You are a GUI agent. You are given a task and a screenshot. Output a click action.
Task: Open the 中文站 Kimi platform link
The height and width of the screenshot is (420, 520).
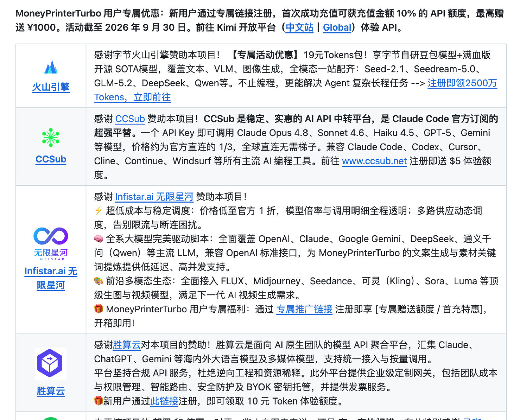(299, 28)
